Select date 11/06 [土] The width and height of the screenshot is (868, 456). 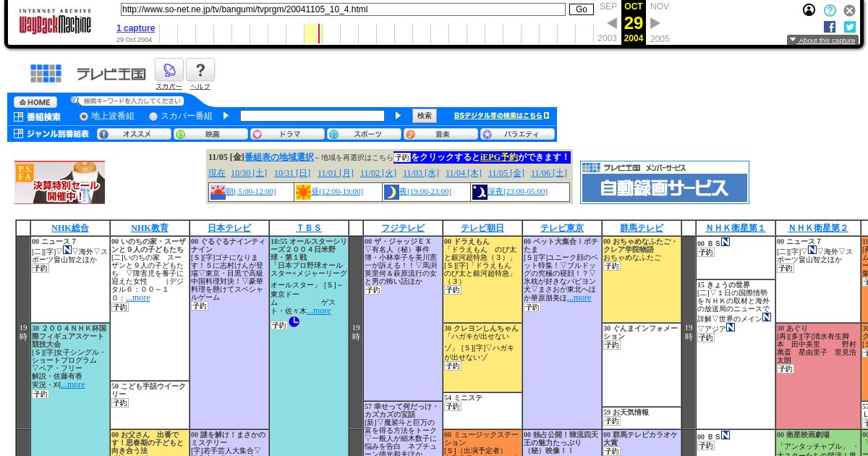point(549,173)
